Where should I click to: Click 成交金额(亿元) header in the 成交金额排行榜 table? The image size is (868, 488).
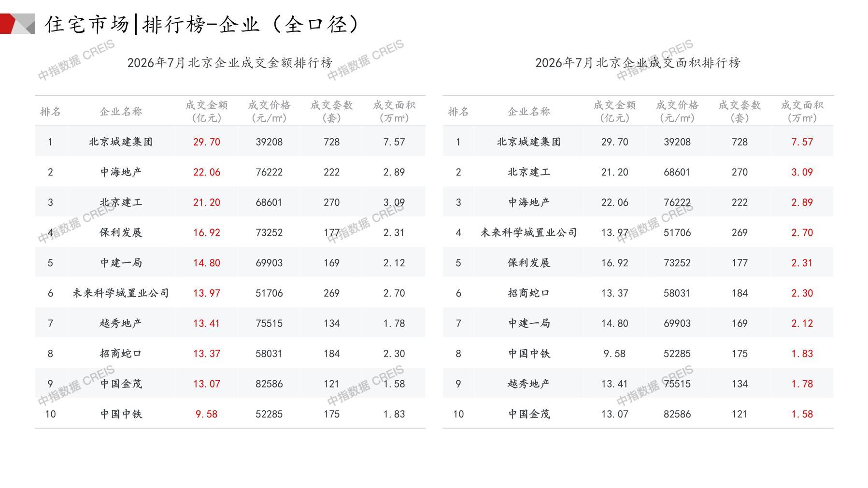pyautogui.click(x=207, y=112)
